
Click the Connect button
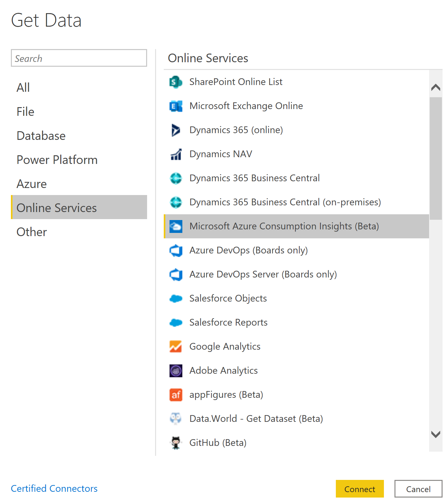(x=360, y=489)
